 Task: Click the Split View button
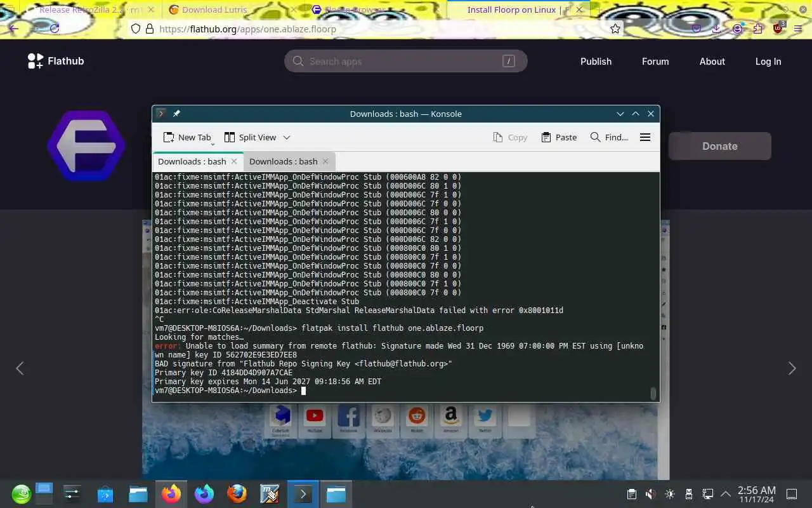tap(251, 137)
